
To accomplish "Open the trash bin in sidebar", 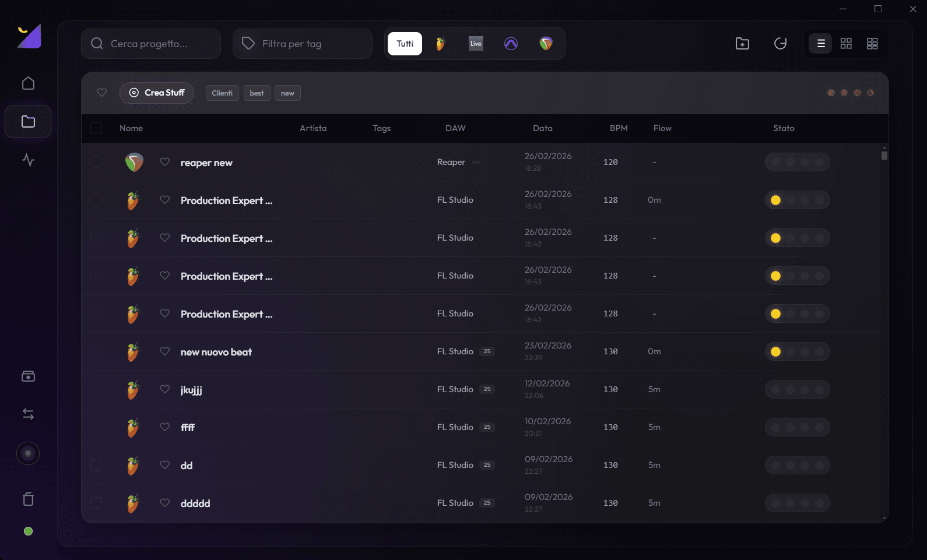I will click(28, 499).
